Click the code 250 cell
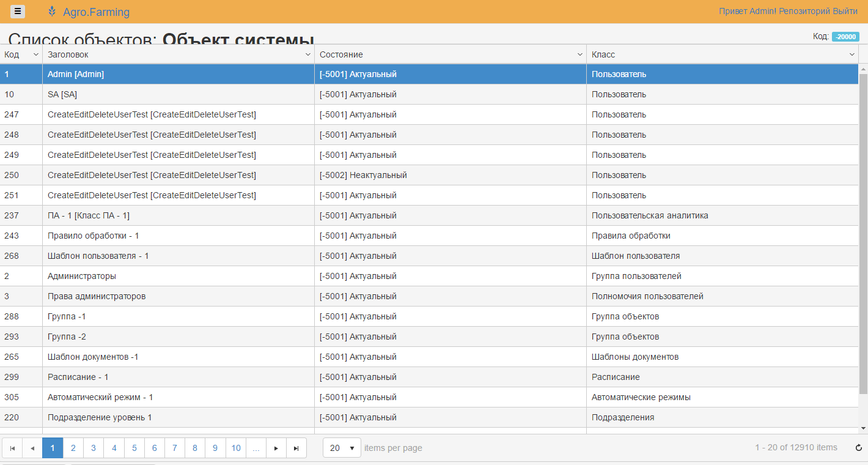This screenshot has height=465, width=868. tap(21, 175)
